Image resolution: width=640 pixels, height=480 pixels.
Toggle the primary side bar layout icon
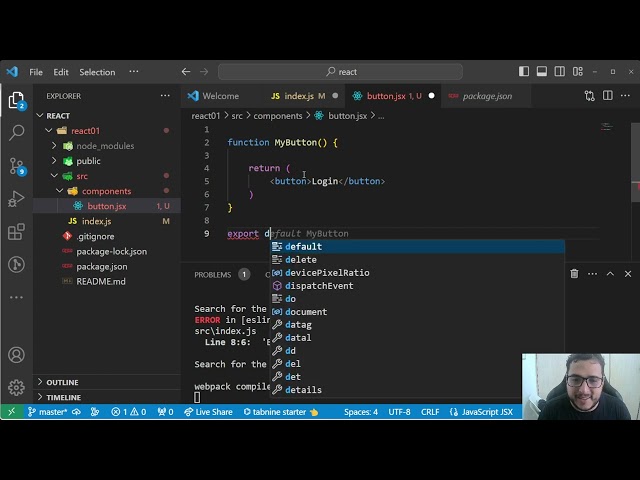(x=524, y=71)
